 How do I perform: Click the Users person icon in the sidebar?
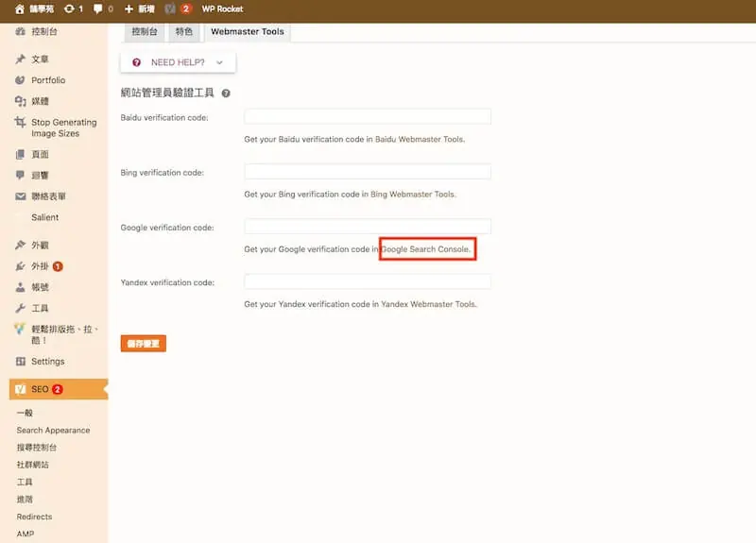pyautogui.click(x=20, y=287)
